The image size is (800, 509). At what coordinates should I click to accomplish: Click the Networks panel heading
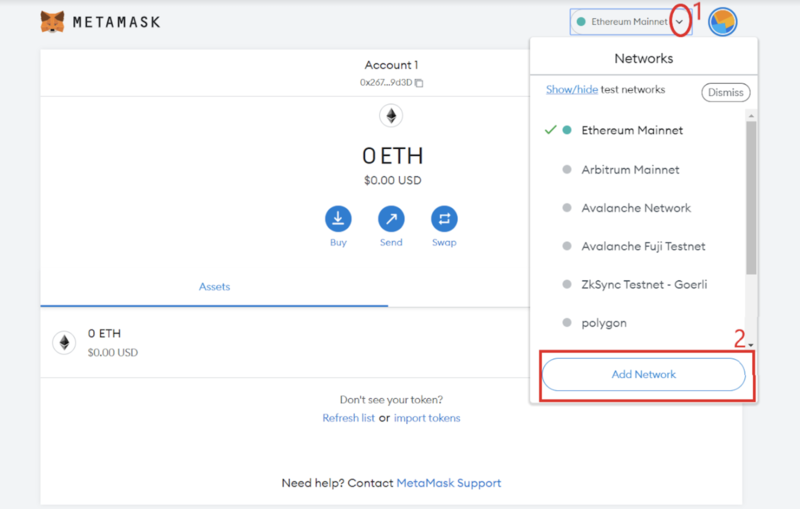643,58
